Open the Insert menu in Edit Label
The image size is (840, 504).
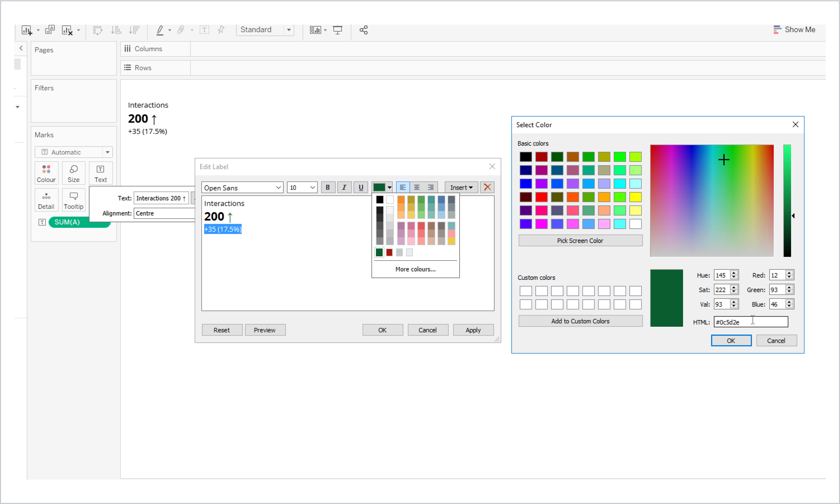click(x=461, y=187)
